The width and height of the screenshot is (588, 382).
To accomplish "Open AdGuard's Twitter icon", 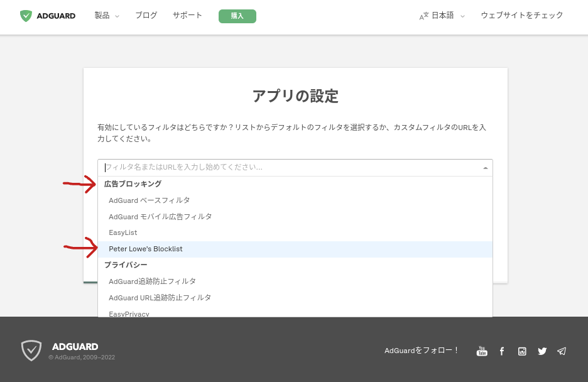I will point(542,351).
